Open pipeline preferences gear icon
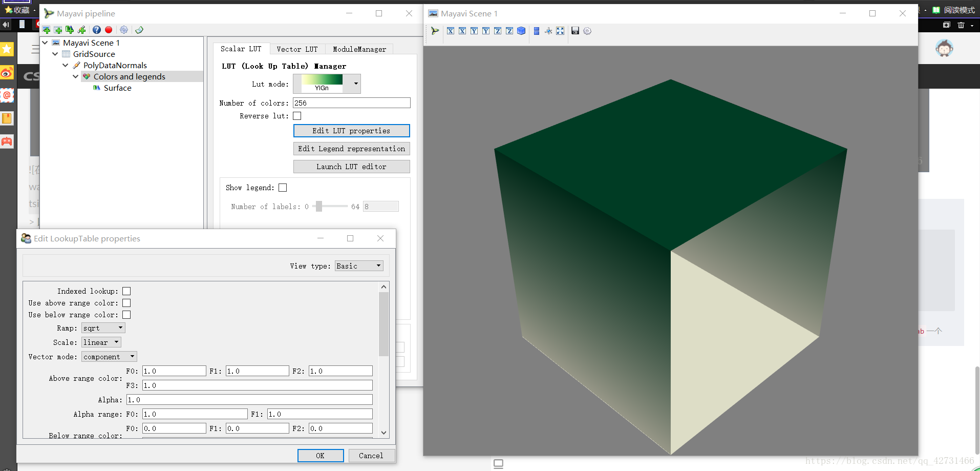Screen dimensions: 980x471 click(x=124, y=30)
